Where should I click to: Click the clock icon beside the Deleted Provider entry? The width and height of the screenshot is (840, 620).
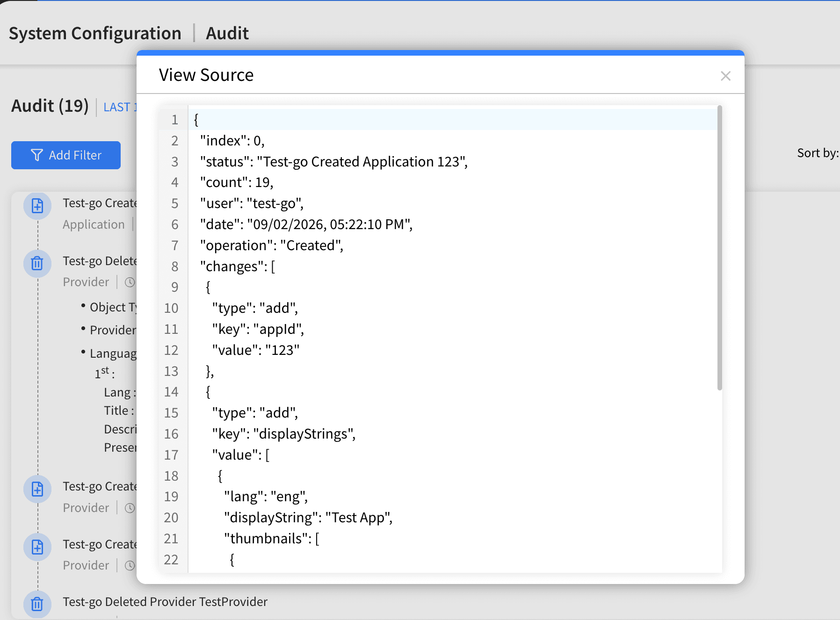click(130, 282)
